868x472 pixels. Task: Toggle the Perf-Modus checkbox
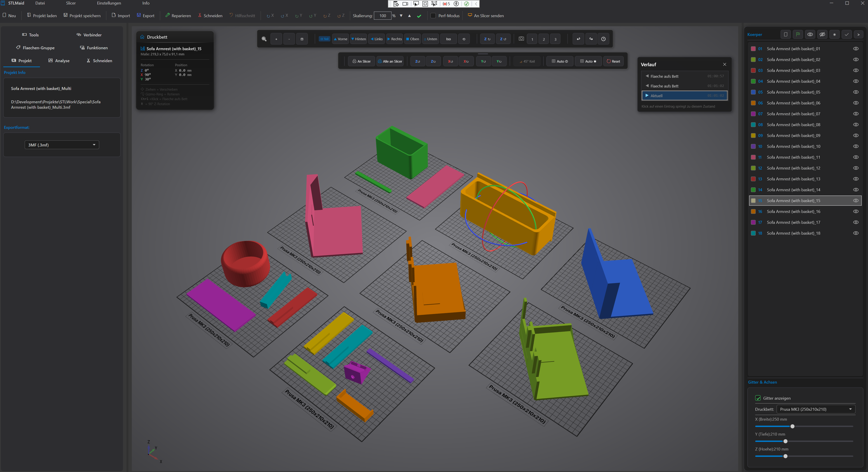coord(433,16)
